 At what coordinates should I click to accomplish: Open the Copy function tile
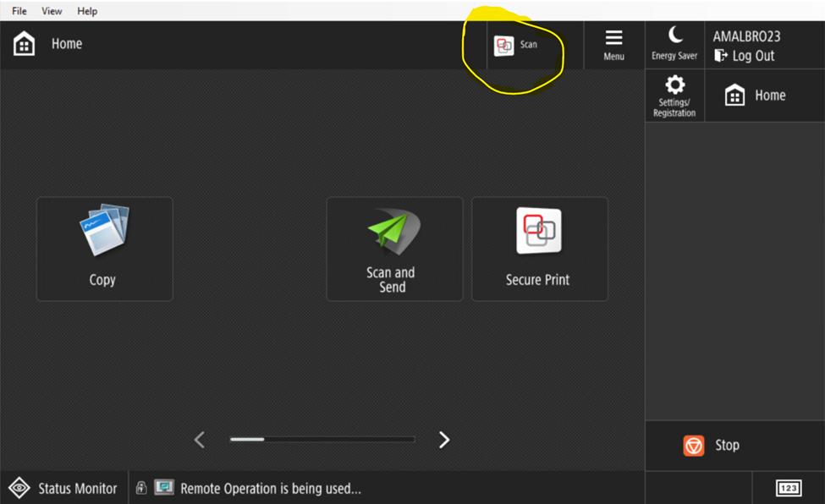[104, 249]
